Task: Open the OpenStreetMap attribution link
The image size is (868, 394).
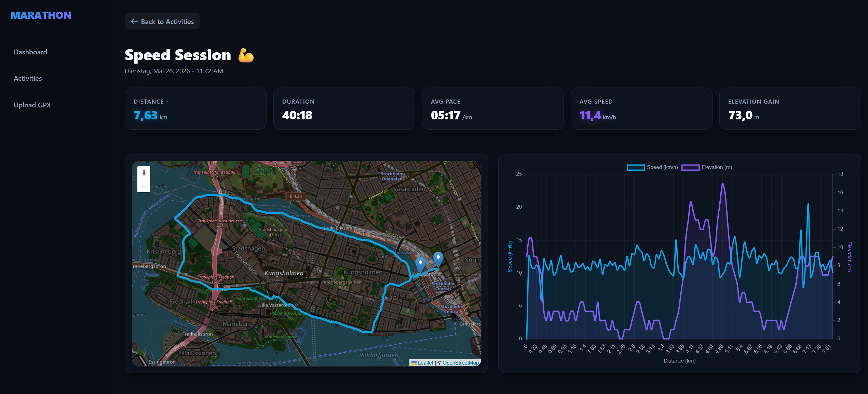Action: [461, 363]
